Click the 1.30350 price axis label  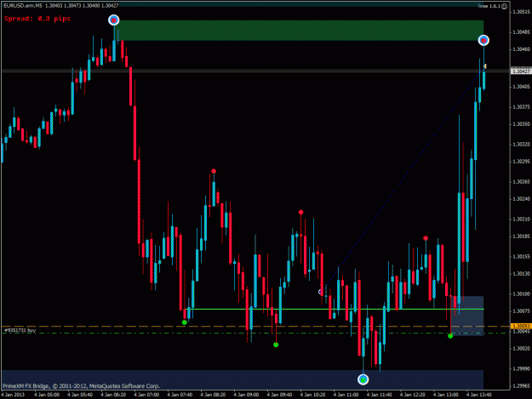[522, 124]
